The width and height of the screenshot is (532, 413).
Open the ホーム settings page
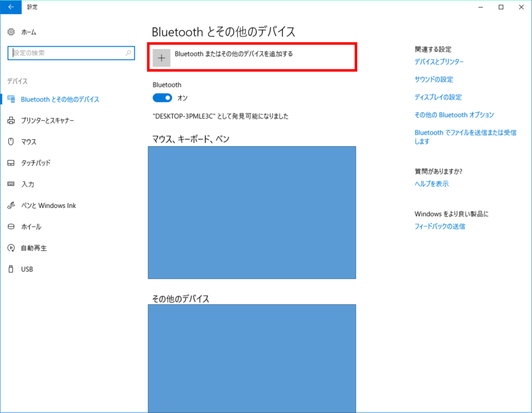click(x=29, y=32)
